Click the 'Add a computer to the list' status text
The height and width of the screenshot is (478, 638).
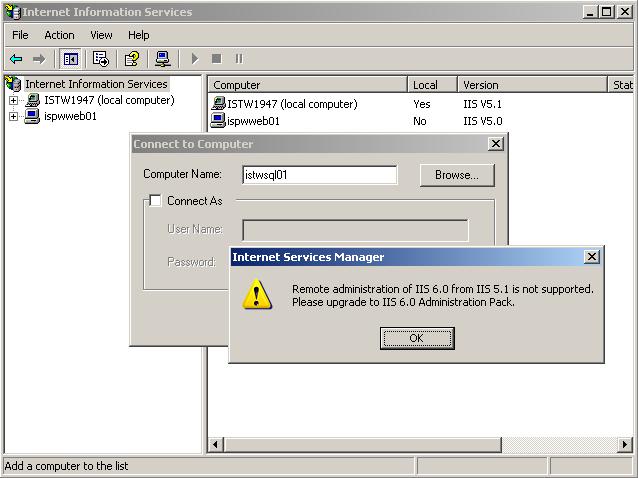[x=66, y=466]
